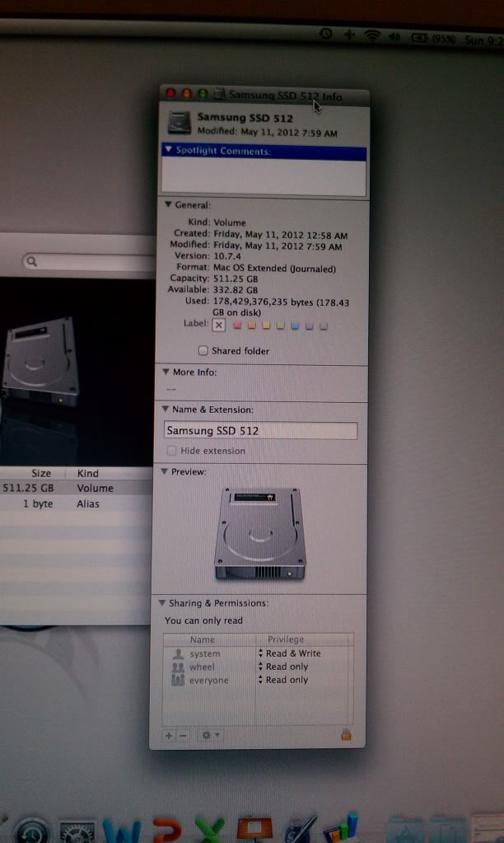Open the wheel privilege Read only popup
The image size is (504, 843).
point(283,667)
